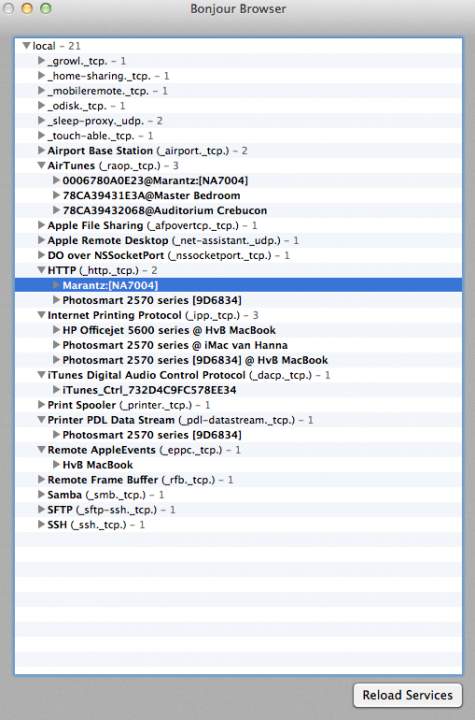Expand the SSH service disclosure triangle
This screenshot has width=475, height=720.
coord(41,524)
